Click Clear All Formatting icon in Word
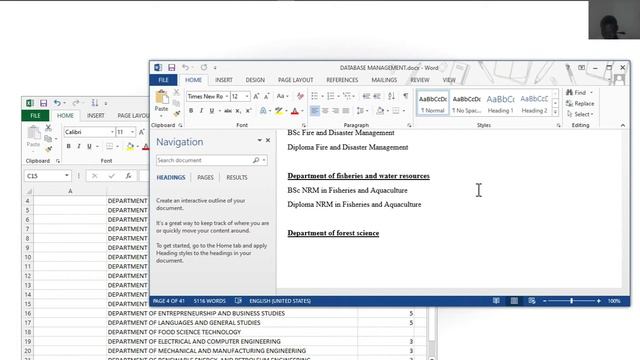The height and width of the screenshot is (360, 640). point(300,96)
